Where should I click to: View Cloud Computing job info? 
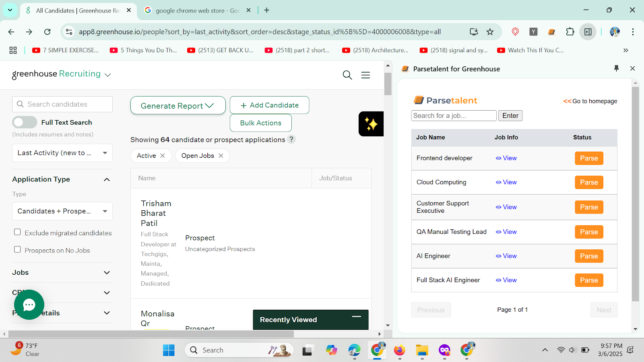[x=506, y=182]
